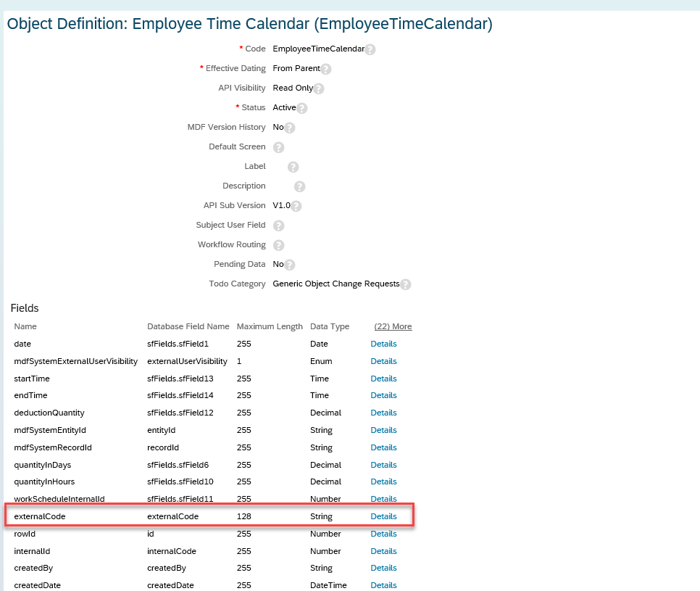This screenshot has height=591, width=700.
Task: Click the externalUserVisibility database field cell
Action: click(x=187, y=361)
